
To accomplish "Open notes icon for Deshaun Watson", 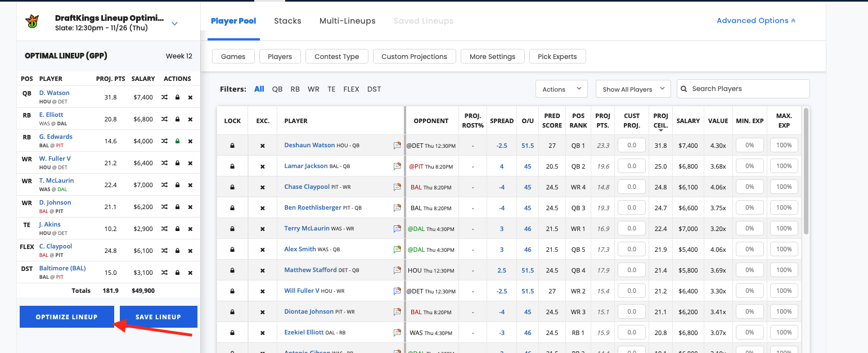I will [x=397, y=146].
